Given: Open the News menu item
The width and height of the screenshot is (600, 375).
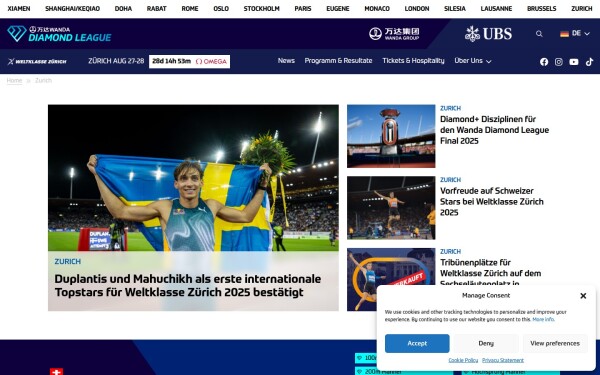Looking at the screenshot, I should point(286,61).
